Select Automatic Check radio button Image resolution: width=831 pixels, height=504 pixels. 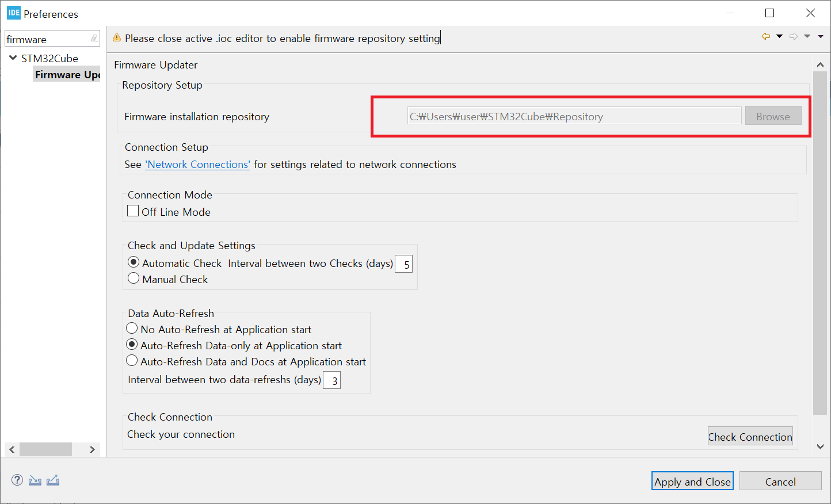click(x=134, y=262)
